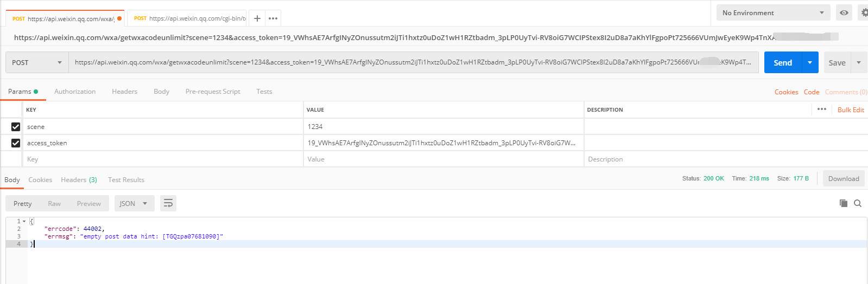Toggle line wrap icon in response viewer
868x284 pixels.
click(168, 203)
